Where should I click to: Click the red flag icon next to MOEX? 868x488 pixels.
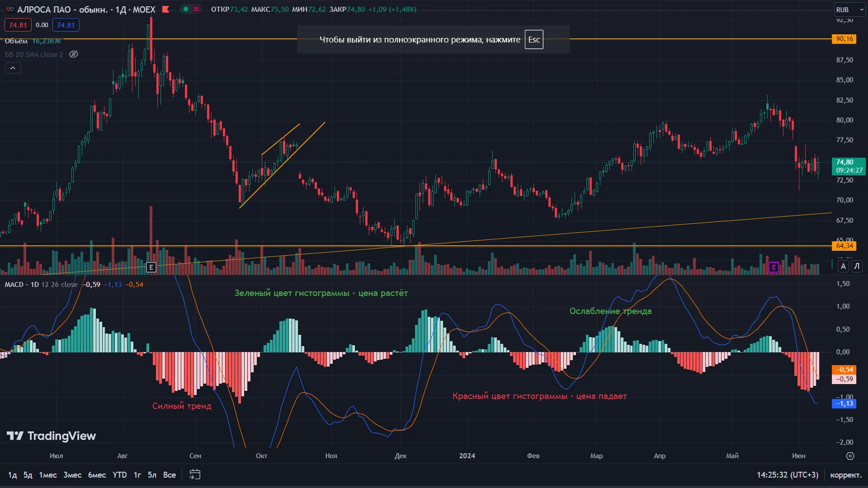(x=166, y=9)
